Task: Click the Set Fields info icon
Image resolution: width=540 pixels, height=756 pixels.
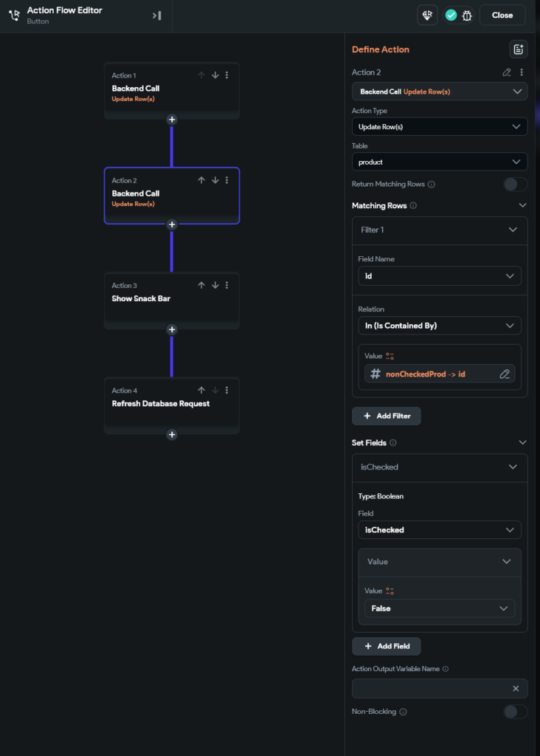Action: (x=393, y=443)
